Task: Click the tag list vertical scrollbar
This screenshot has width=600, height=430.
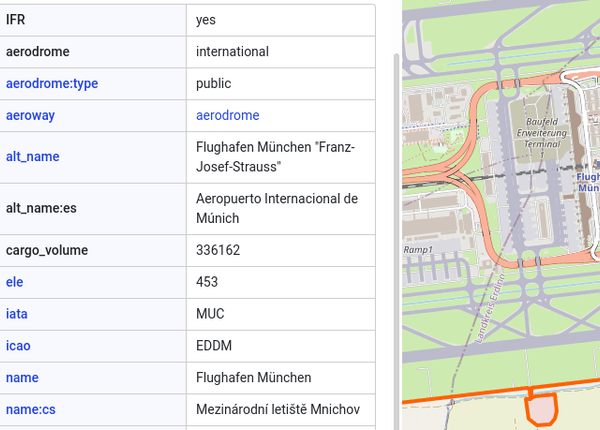Action: click(x=396, y=242)
